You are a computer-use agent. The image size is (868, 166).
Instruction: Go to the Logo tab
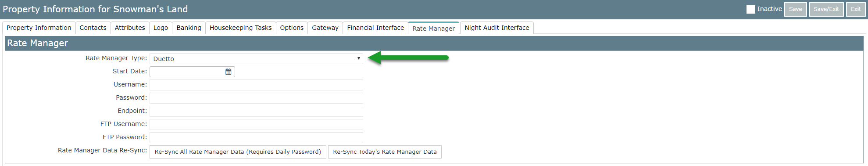click(x=161, y=28)
